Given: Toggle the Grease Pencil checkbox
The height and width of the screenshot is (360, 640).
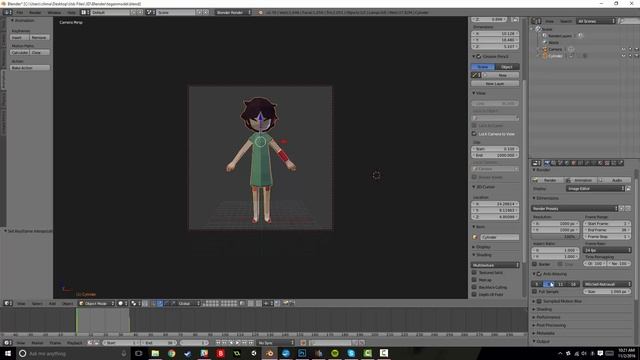Looking at the screenshot, I should [479, 56].
